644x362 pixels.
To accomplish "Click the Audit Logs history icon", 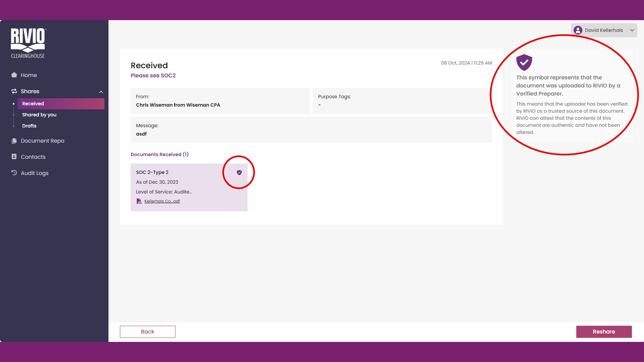I will (14, 173).
